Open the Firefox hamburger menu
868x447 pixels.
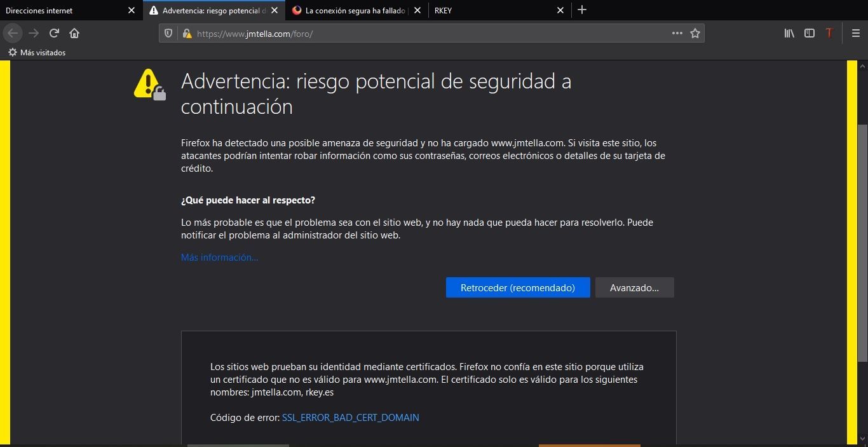[855, 33]
